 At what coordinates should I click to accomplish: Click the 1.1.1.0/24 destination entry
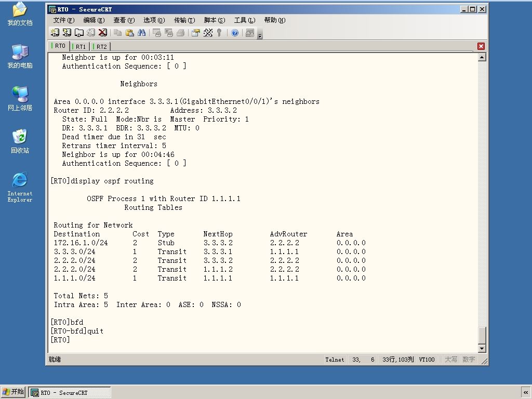[75, 278]
